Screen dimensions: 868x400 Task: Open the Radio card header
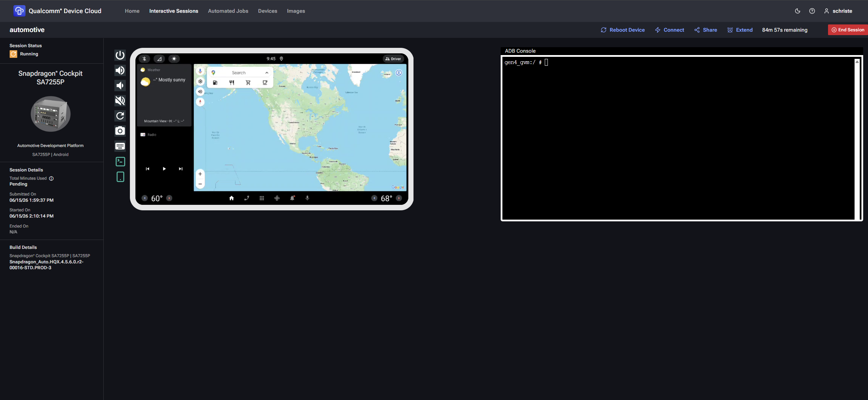coord(149,135)
